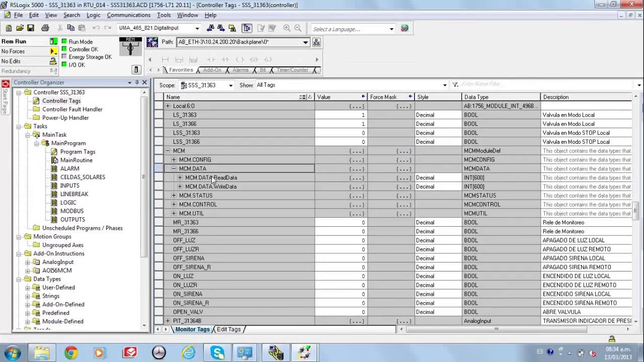Click the New file toolbar icon

[x=9, y=28]
